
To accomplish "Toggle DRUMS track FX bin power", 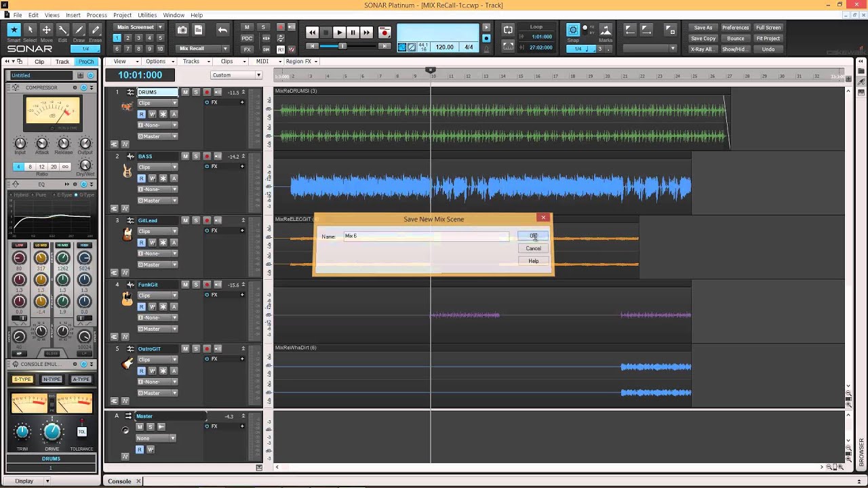I will coord(207,102).
